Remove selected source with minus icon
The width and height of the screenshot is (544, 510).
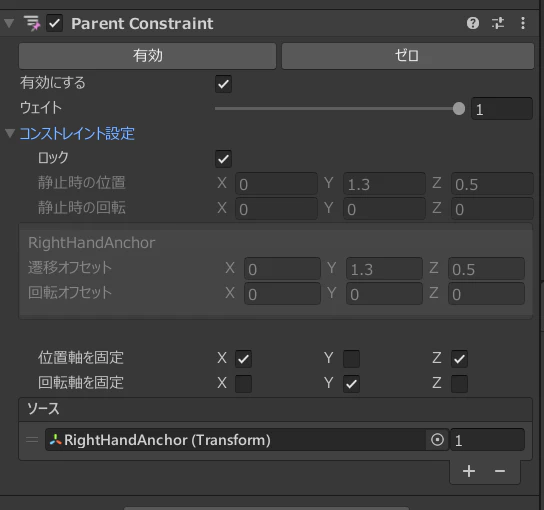coord(500,471)
